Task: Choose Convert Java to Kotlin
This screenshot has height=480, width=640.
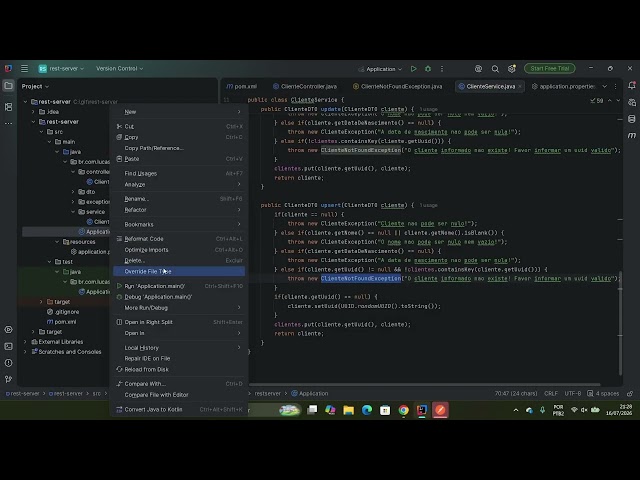Action: (x=179, y=409)
